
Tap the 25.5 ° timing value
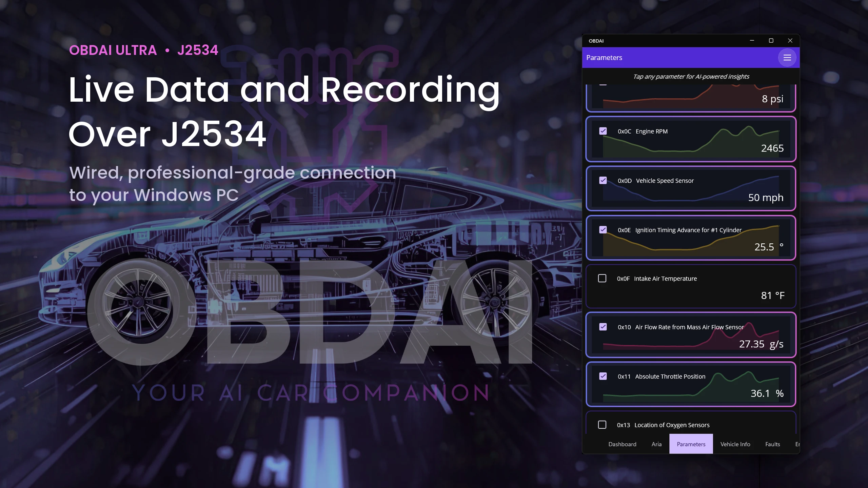point(769,247)
